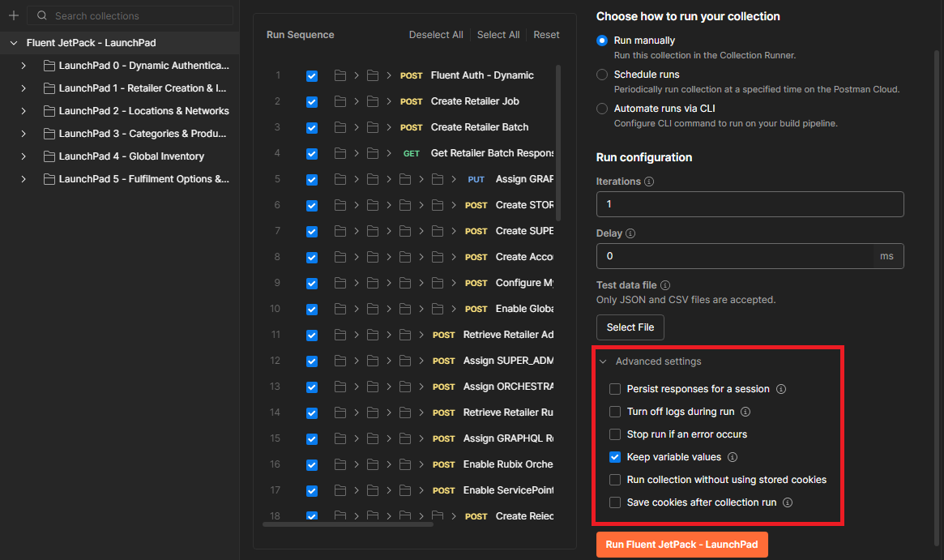Enable Stop run if an error occurs
This screenshot has width=944, height=560.
[x=615, y=434]
